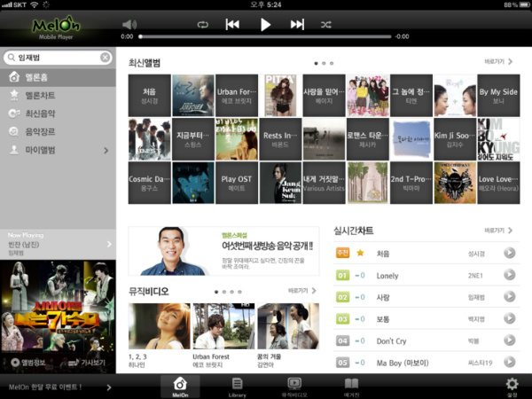The height and width of the screenshot is (399, 532).
Task: Click the search field containing 임재범
Action: (x=58, y=58)
